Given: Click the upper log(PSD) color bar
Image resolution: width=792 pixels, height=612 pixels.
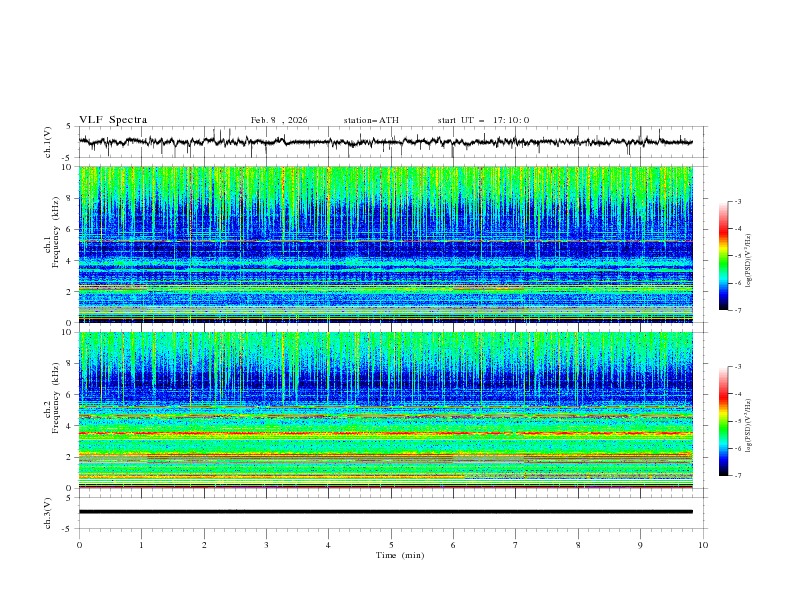Looking at the screenshot, I should tap(723, 255).
